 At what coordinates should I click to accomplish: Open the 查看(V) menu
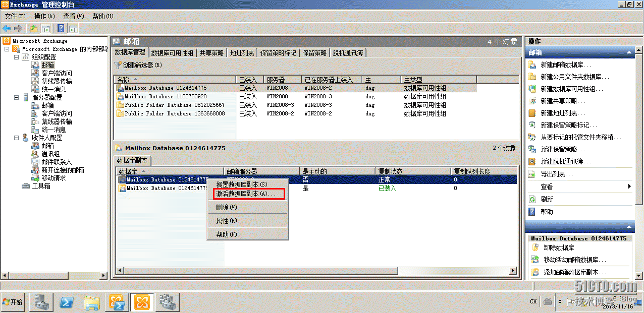click(74, 16)
